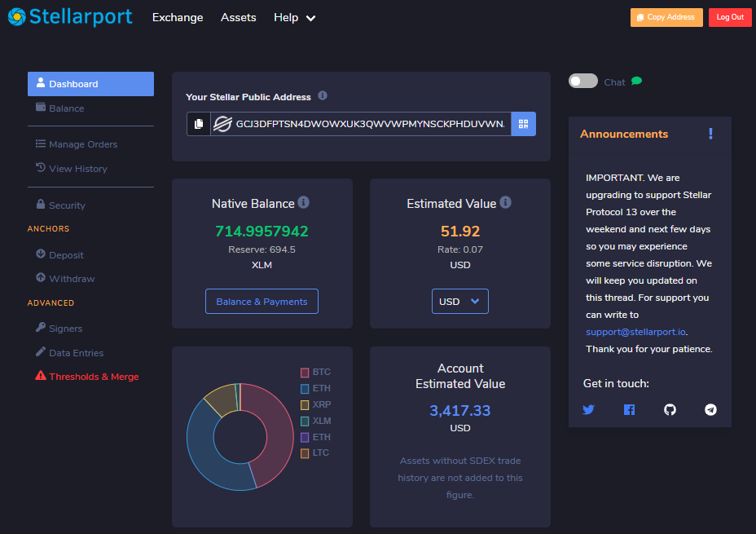The width and height of the screenshot is (756, 534).
Task: Select Manage Orders in the sidebar
Action: (82, 144)
